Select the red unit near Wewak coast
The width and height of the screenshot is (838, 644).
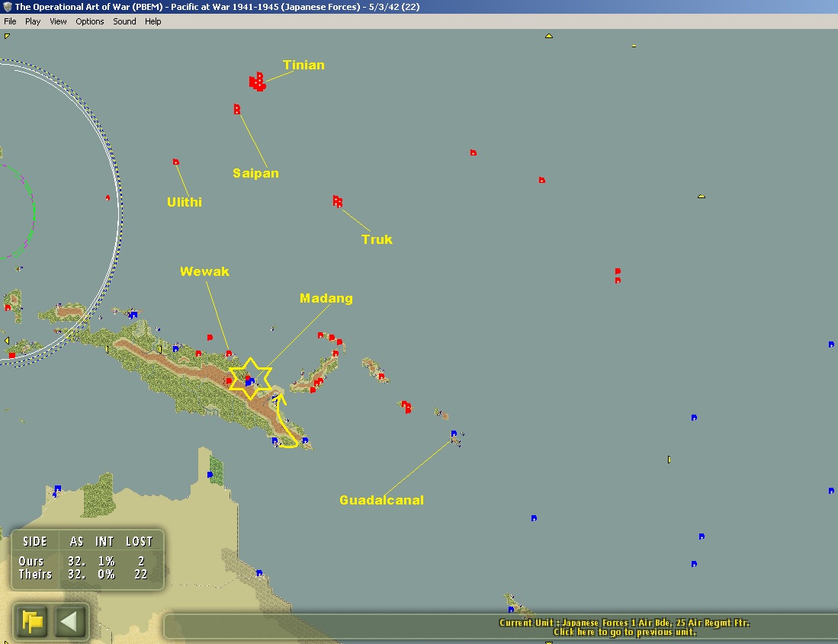(x=229, y=354)
